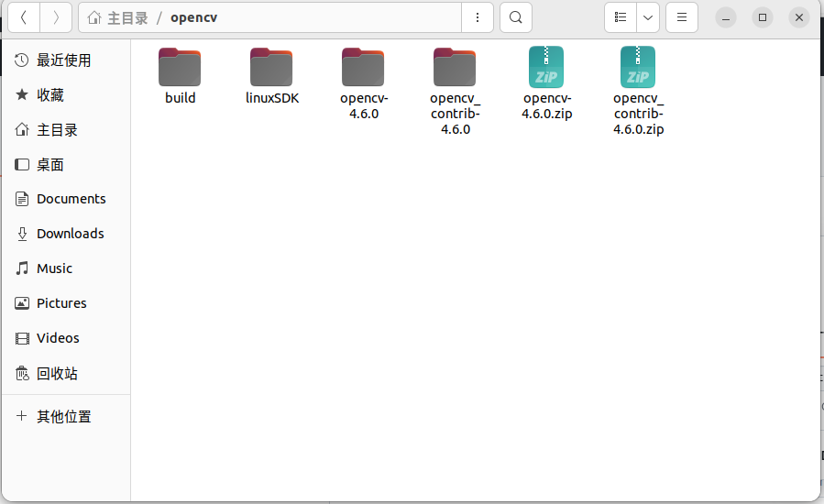Click opencv in the path bar
The height and width of the screenshot is (504, 824).
coord(194,17)
